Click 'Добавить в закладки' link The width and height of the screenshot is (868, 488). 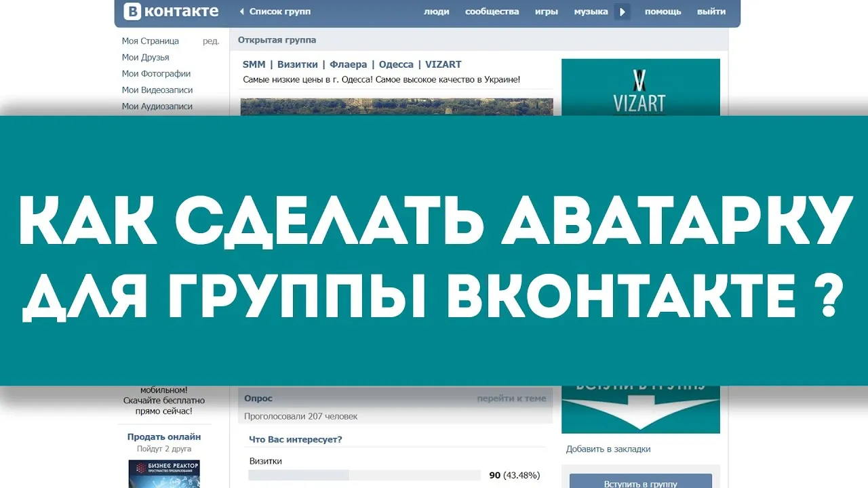pyautogui.click(x=608, y=449)
